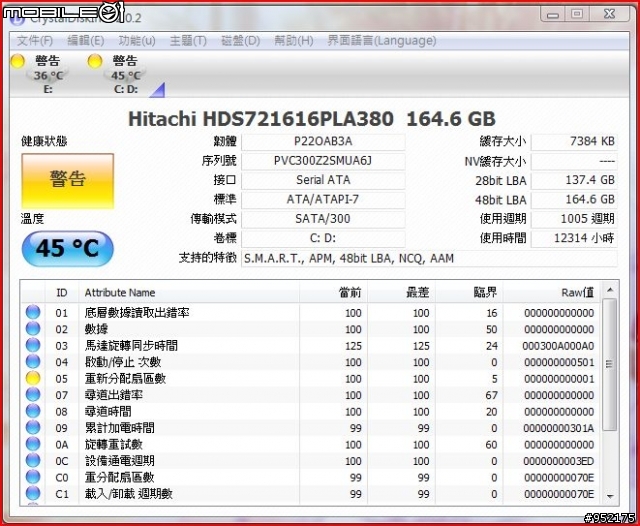Click the buffer size value 7384 KB
Image resolution: width=640 pixels, height=526 pixels.
click(x=574, y=141)
